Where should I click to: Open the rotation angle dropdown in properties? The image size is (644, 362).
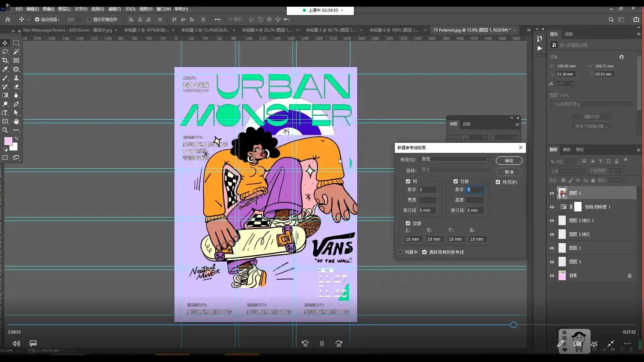click(572, 83)
